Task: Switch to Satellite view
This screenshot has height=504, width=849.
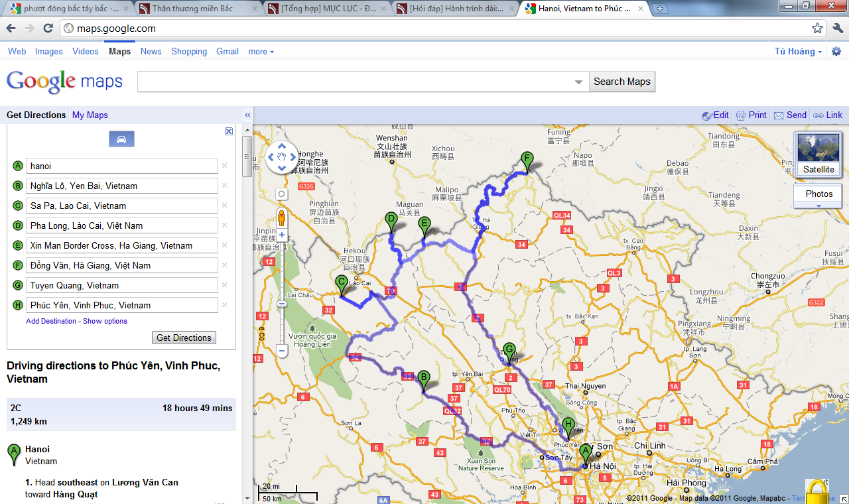Action: 818,154
